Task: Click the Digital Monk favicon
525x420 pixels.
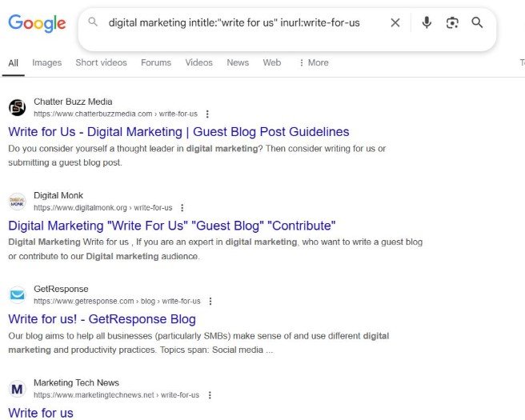Action: (x=17, y=202)
